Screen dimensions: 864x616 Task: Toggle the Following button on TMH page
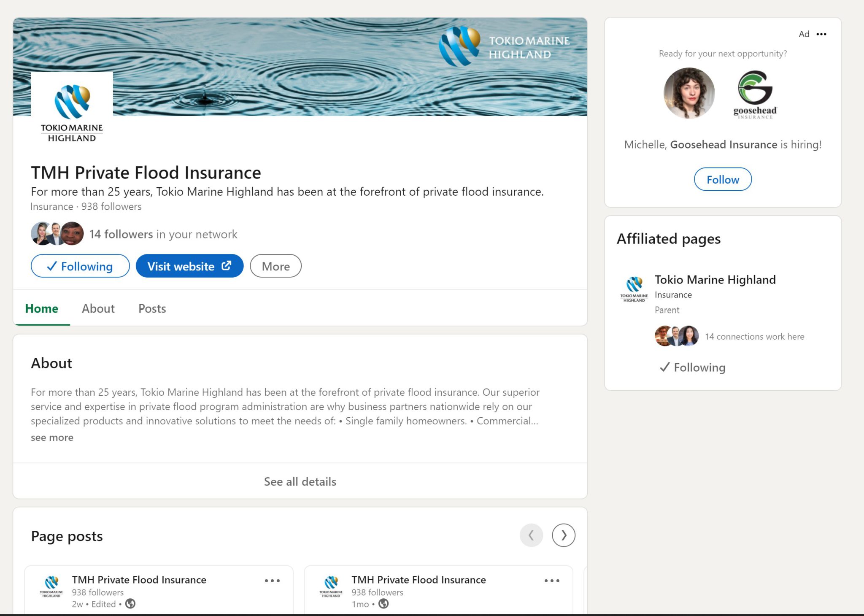pos(80,266)
